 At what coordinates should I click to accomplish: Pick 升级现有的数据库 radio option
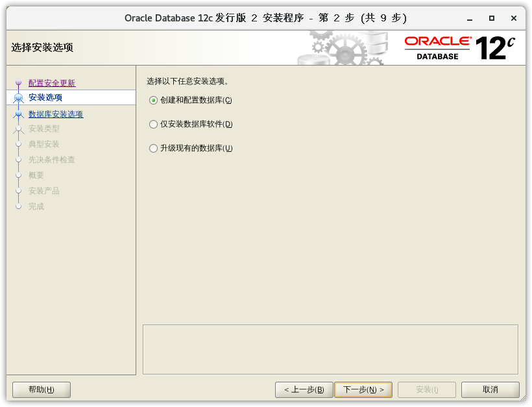[154, 148]
